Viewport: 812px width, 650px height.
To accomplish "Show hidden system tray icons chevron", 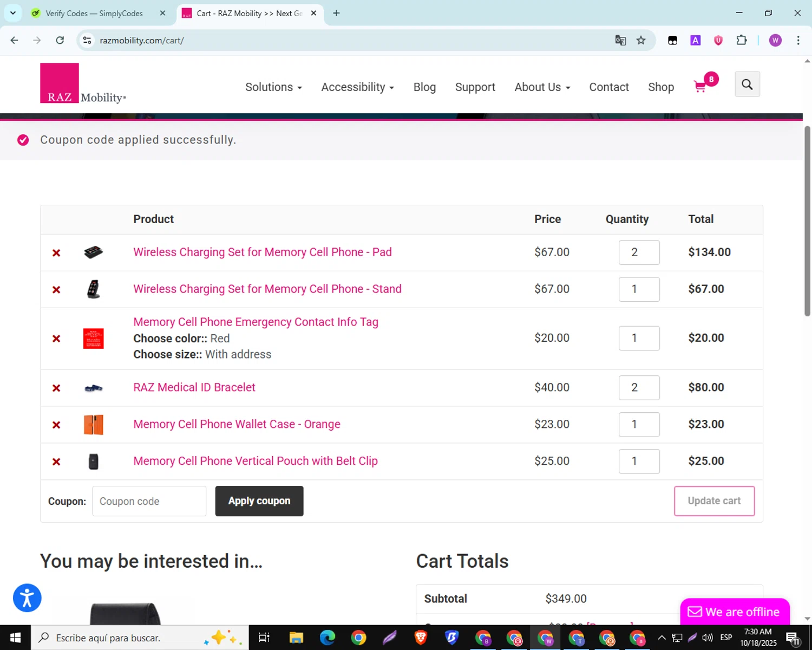I will click(662, 638).
